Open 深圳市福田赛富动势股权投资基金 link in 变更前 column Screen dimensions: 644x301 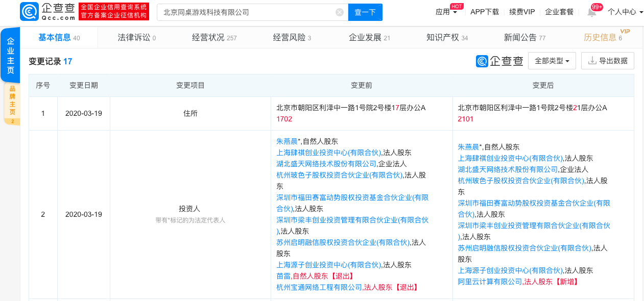(352, 203)
